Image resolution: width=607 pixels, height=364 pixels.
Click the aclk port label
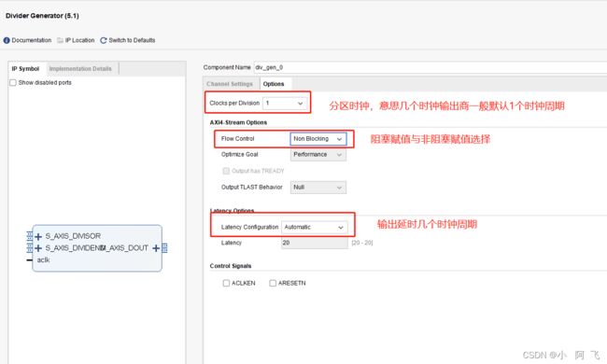[43, 260]
